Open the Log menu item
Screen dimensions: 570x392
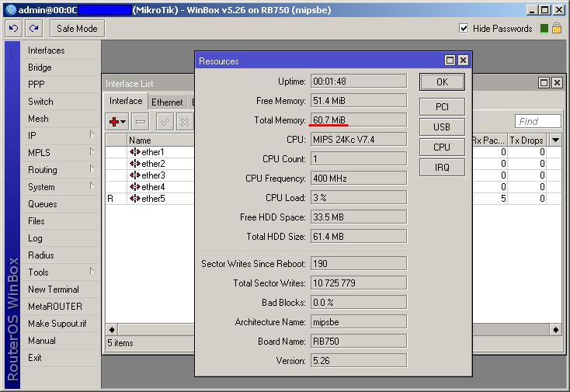click(x=35, y=238)
